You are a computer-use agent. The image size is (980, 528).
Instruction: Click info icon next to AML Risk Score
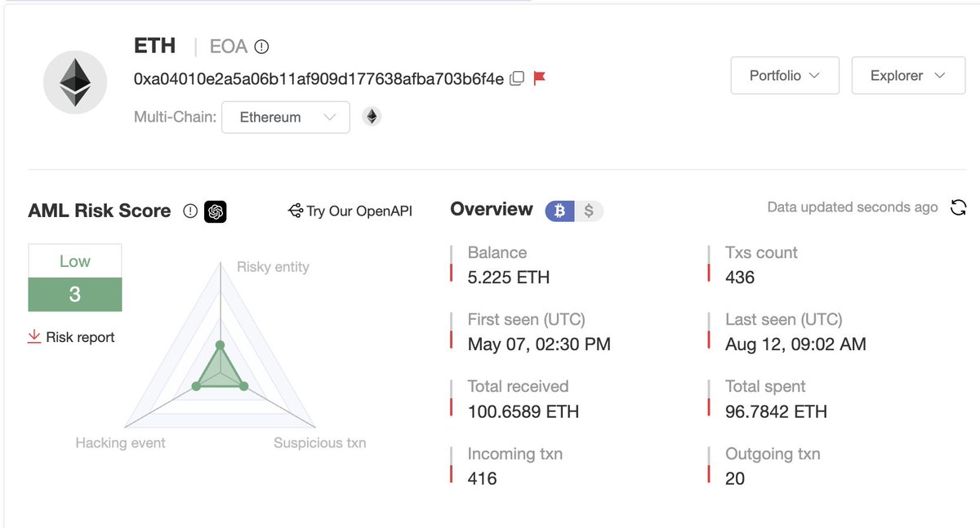tap(190, 211)
